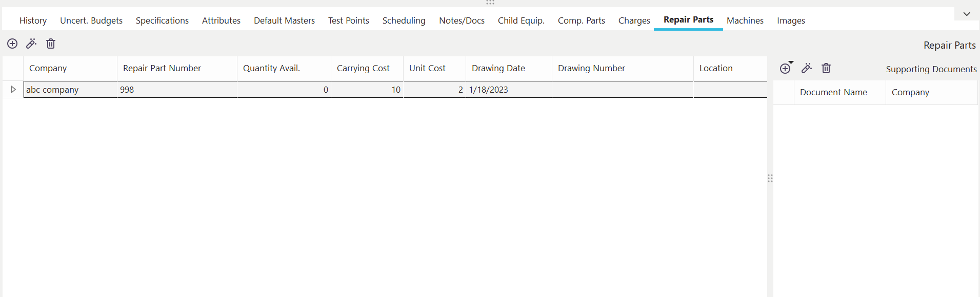
Task: Expand the abc company row
Action: pos(13,90)
